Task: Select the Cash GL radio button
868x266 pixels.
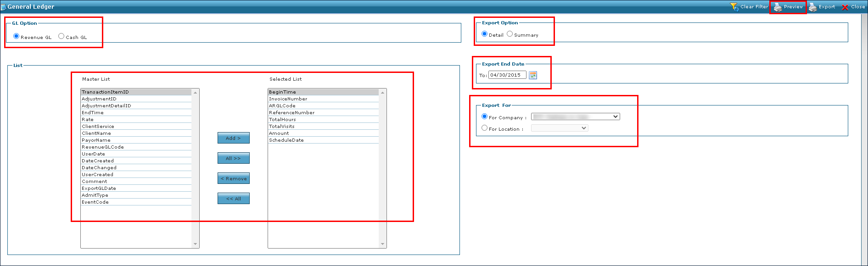Action: point(62,36)
